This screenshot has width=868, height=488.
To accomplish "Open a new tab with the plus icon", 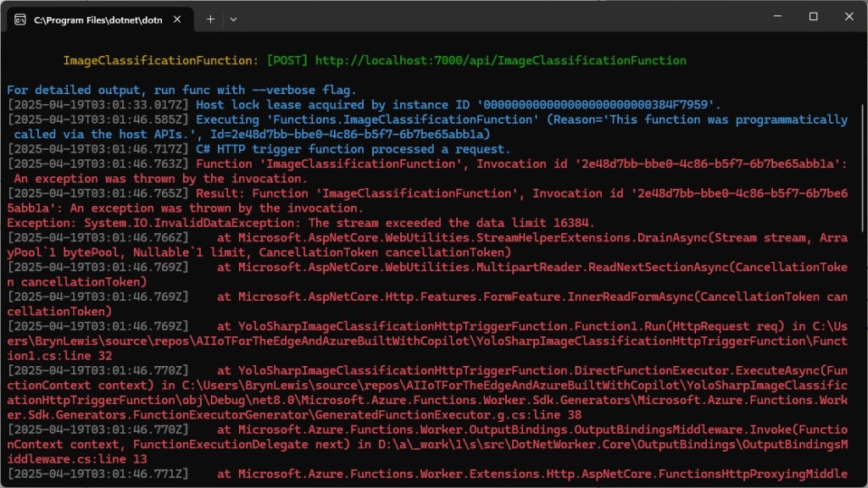I will (211, 19).
